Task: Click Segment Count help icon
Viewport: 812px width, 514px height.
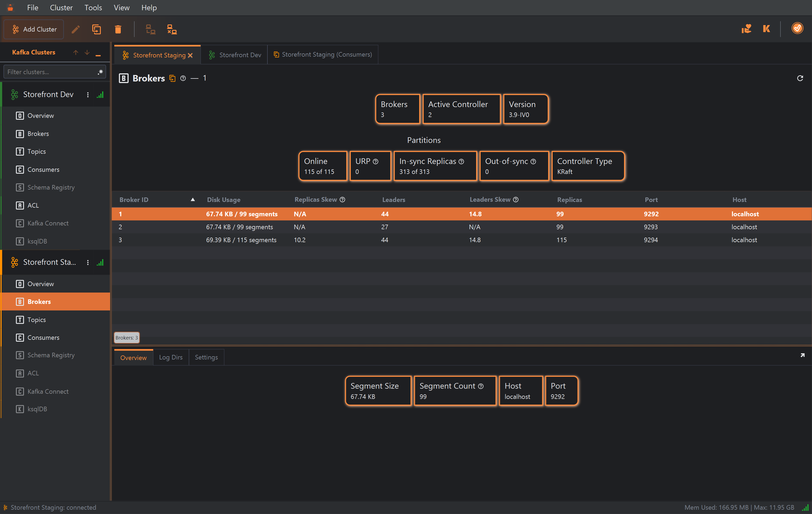Action: click(x=481, y=386)
